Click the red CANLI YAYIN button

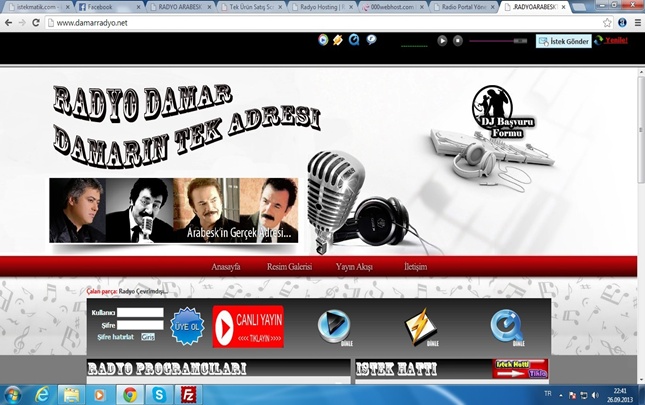point(247,326)
